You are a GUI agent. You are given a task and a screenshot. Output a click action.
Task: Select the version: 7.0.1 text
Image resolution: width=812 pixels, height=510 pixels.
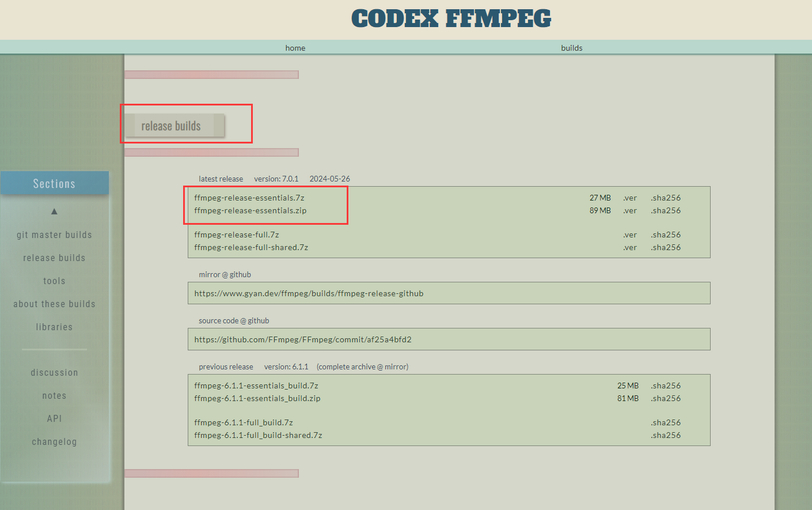[x=276, y=179]
